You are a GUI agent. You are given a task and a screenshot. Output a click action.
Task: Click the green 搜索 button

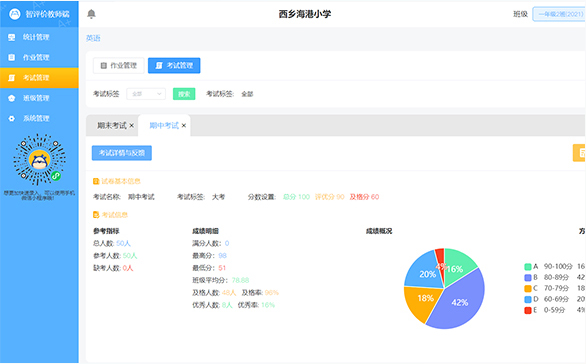pos(184,94)
